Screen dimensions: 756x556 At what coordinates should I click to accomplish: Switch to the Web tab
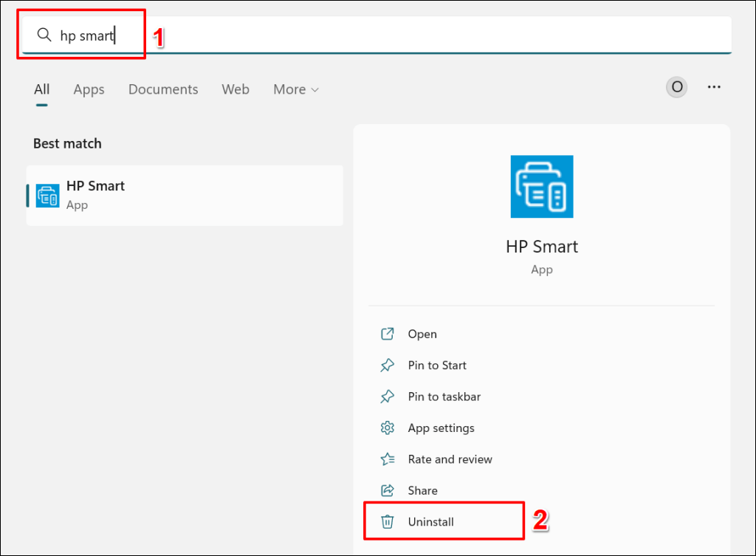tap(236, 89)
